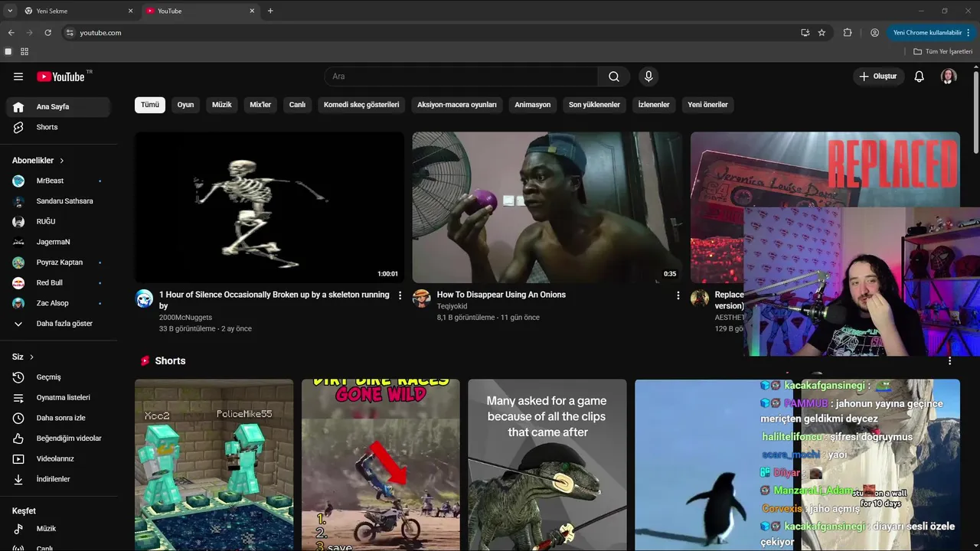Open Shorts shelf options menu

pos(950,360)
